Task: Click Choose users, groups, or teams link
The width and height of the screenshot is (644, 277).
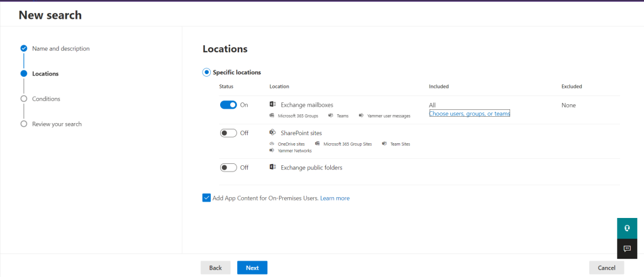Action: coord(469,114)
